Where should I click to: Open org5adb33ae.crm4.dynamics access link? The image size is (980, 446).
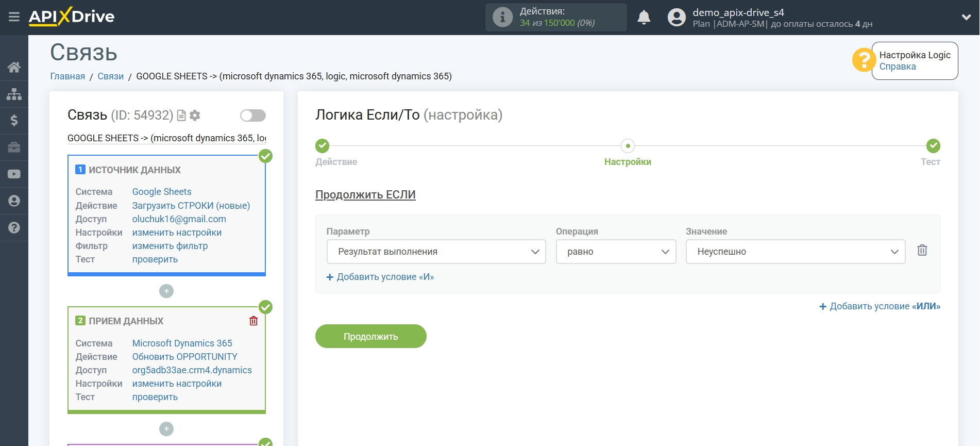pos(192,370)
